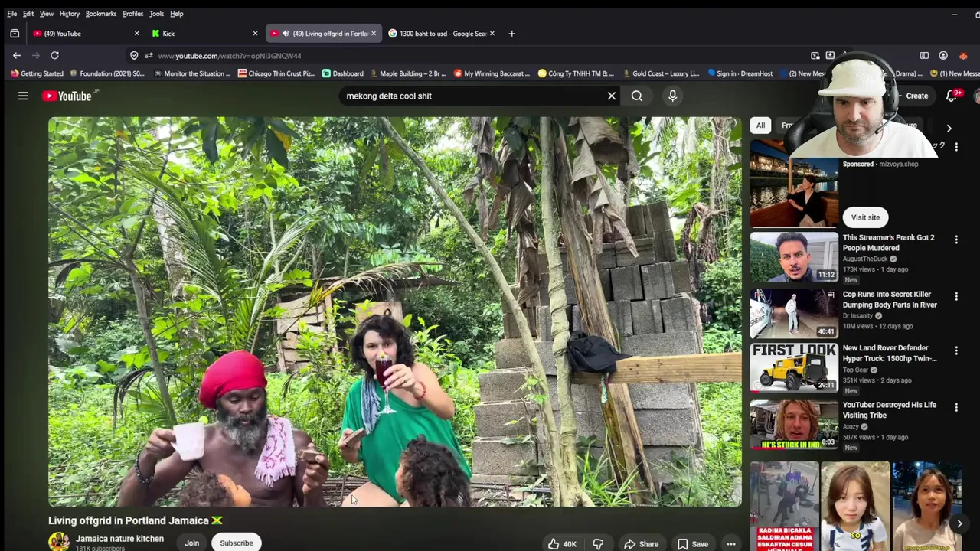Open options for 'New Land Rover Defender' video

pos(956,350)
